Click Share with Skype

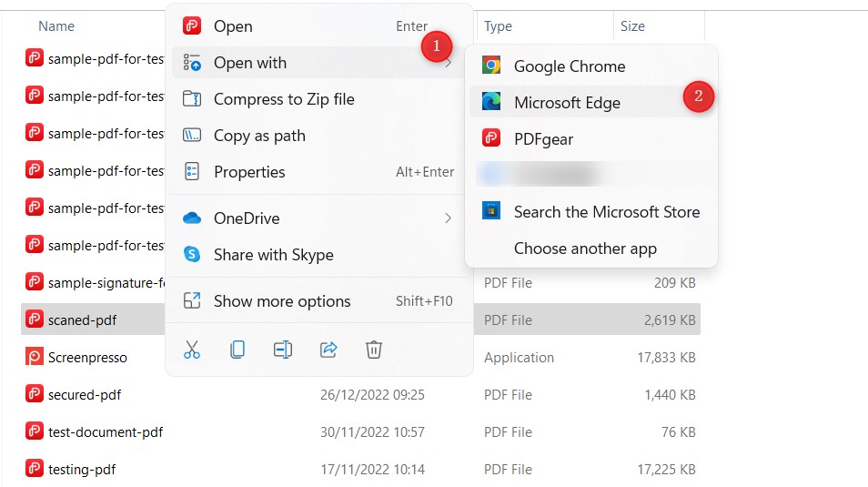[273, 255]
